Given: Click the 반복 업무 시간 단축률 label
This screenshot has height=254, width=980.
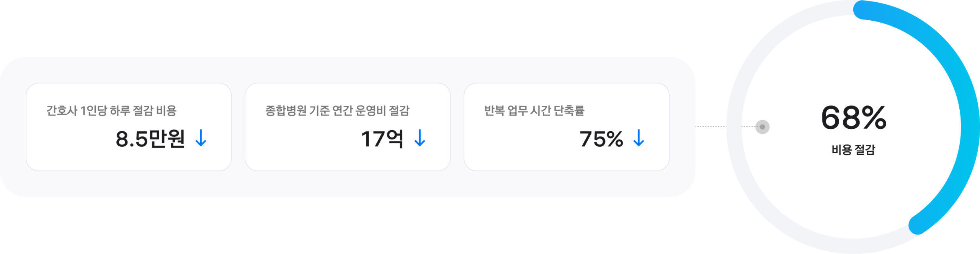Looking at the screenshot, I should pyautogui.click(x=534, y=111).
